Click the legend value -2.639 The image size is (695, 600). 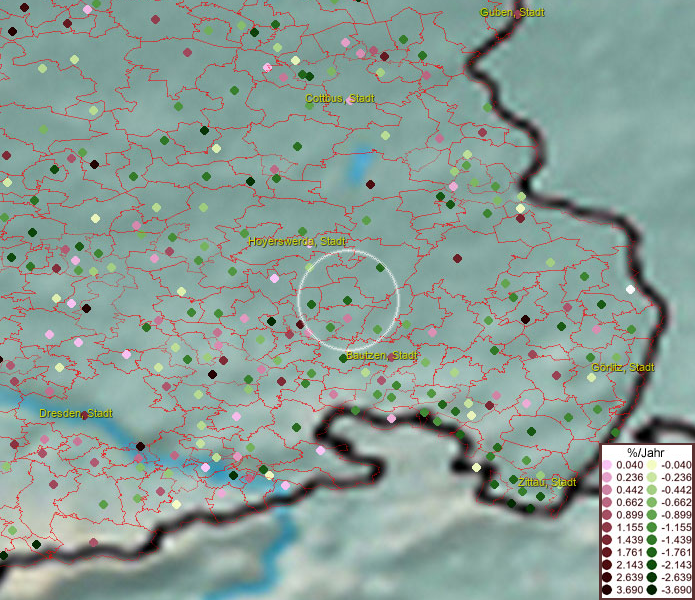[x=676, y=577]
